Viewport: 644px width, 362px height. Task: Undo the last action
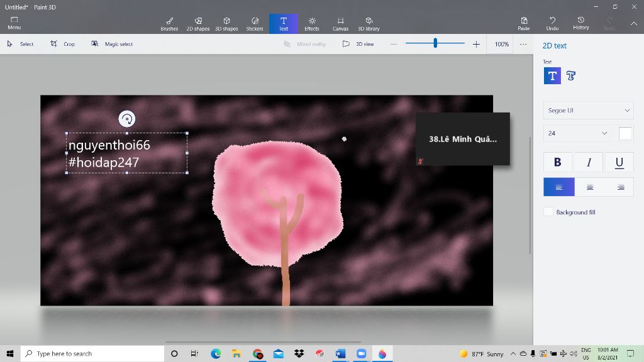(x=552, y=23)
